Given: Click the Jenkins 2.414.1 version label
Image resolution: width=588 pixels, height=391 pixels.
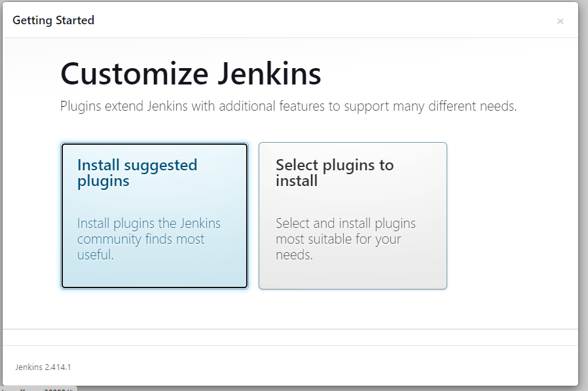Looking at the screenshot, I should [x=43, y=367].
